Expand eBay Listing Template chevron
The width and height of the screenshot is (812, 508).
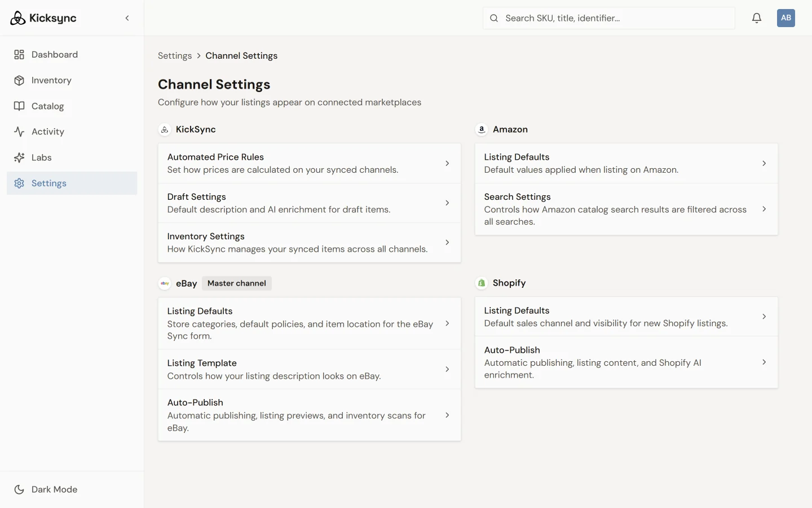coord(447,369)
